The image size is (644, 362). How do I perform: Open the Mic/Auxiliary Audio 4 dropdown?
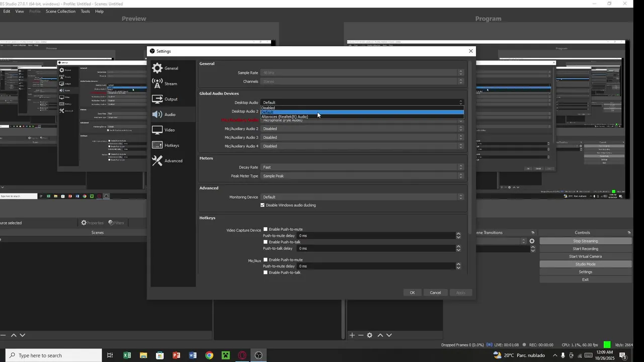click(362, 146)
